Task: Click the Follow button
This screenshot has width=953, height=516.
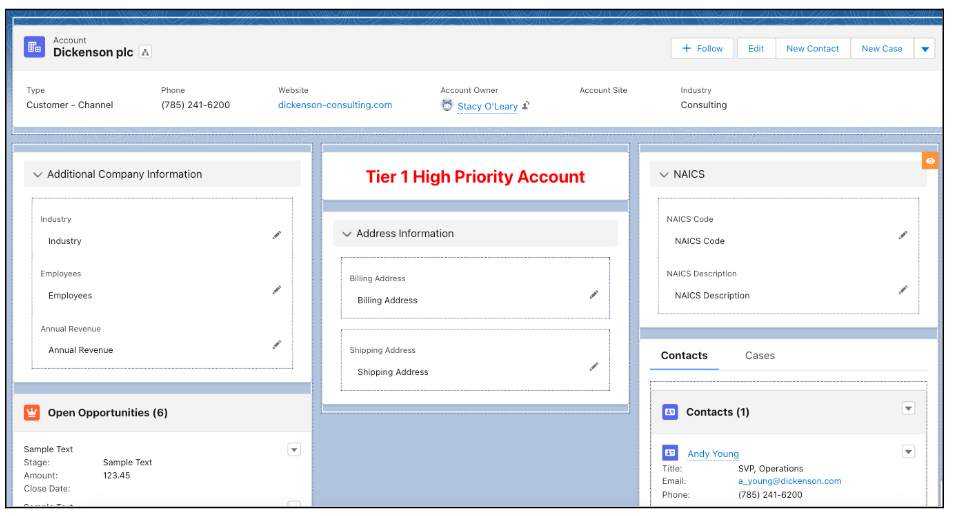Action: pos(703,49)
